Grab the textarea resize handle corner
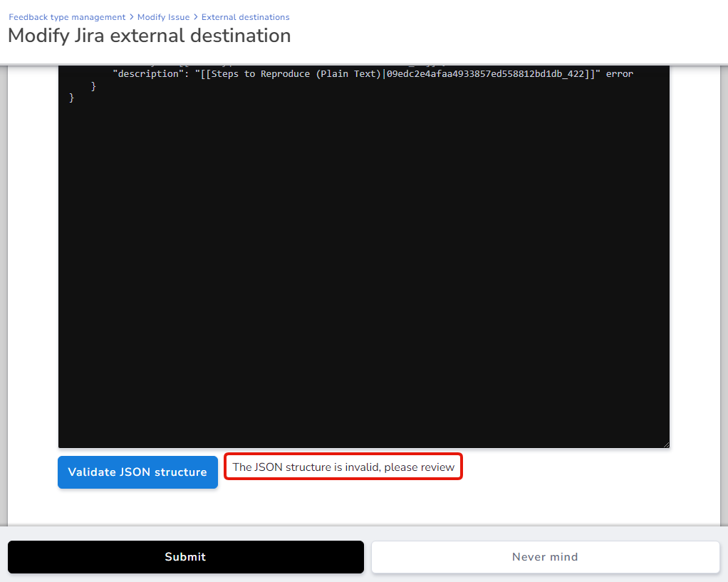This screenshot has height=582, width=728. point(666,445)
